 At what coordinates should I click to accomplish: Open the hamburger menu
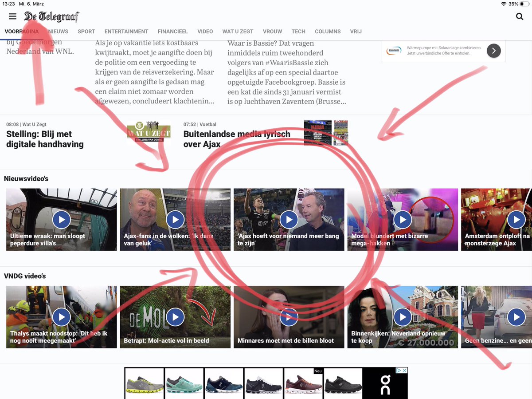pos(12,16)
